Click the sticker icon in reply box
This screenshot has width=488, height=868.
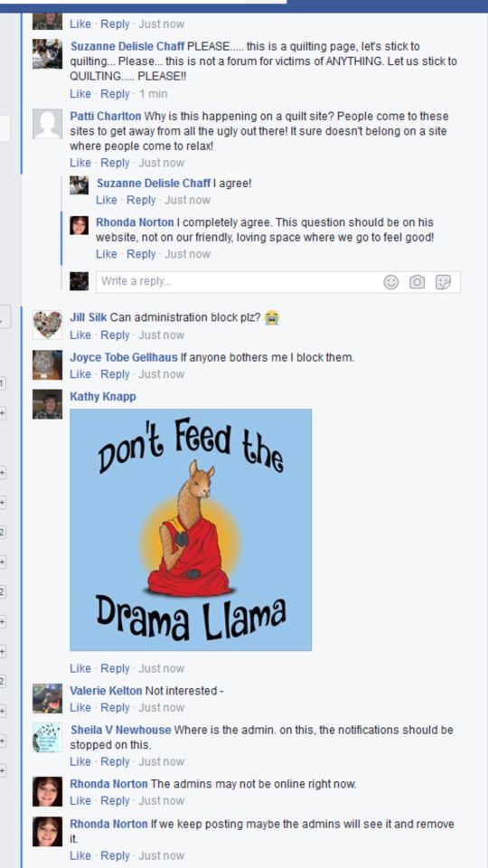click(x=443, y=282)
